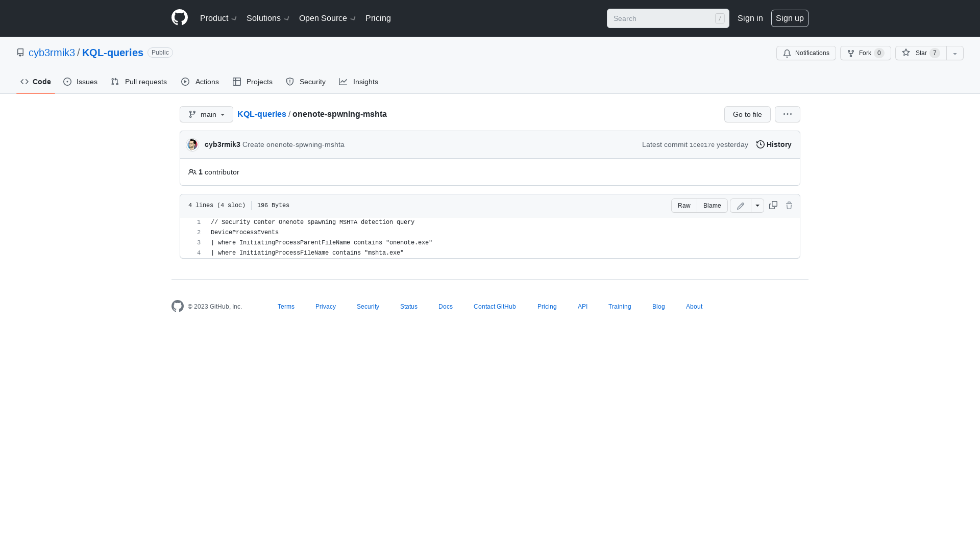
Task: Click the Raw view button
Action: 684,205
